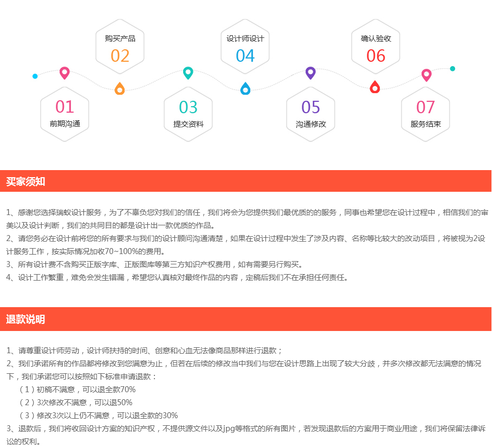Screen dimensions: 492x448
Task: Click the last line 讼的权利。
Action: (23, 441)
